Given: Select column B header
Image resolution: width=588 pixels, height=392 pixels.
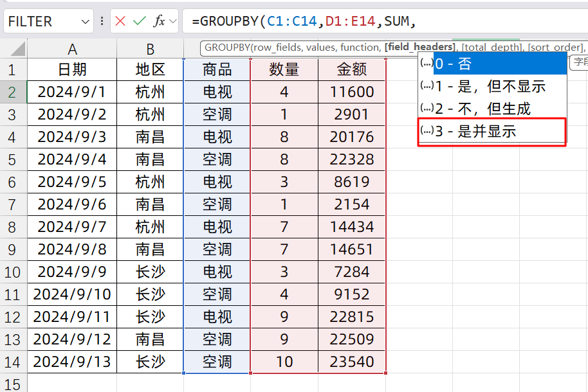Looking at the screenshot, I should pyautogui.click(x=150, y=49).
